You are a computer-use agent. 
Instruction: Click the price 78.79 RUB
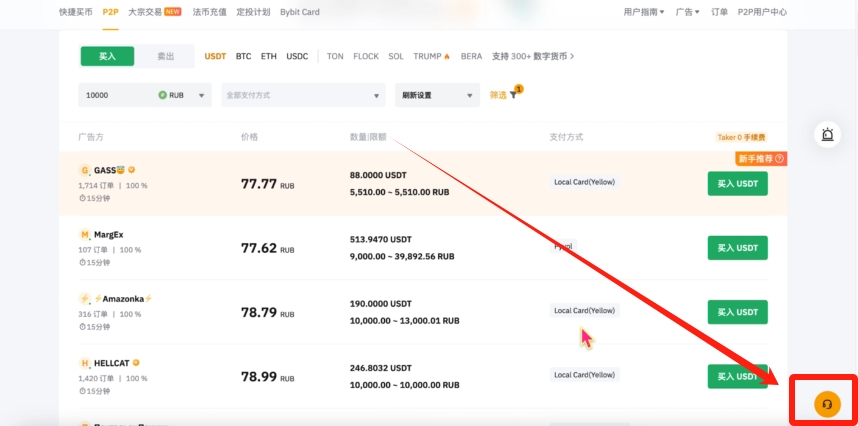268,312
